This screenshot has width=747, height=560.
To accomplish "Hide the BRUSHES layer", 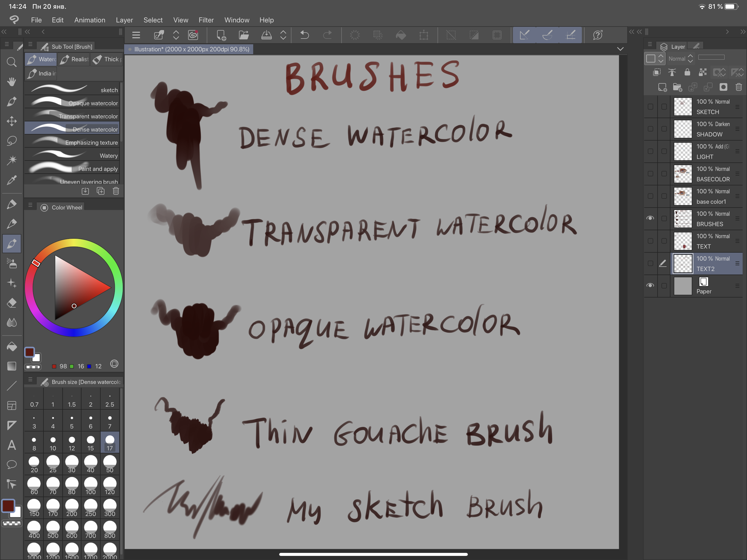I will tap(650, 218).
